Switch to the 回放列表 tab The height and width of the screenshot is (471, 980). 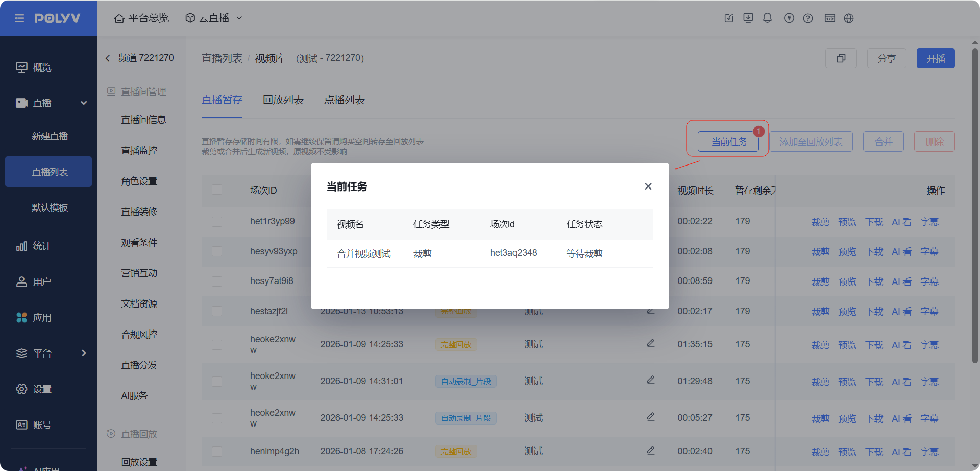tap(283, 100)
